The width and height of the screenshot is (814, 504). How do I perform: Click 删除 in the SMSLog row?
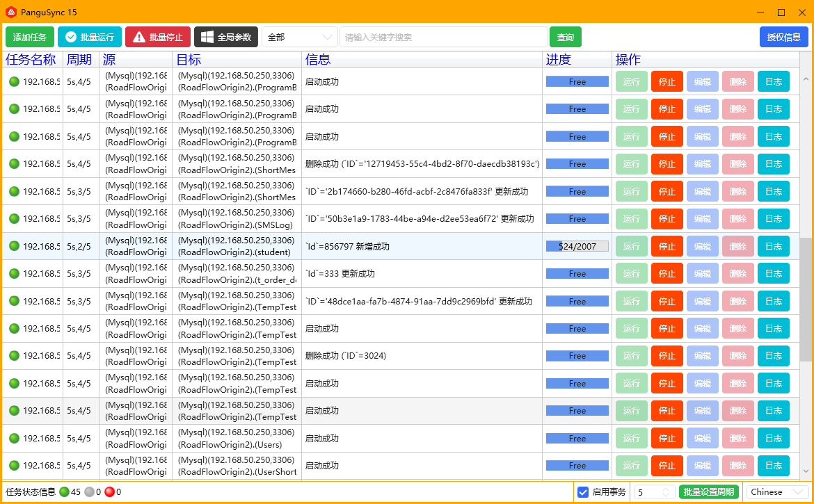[737, 219]
